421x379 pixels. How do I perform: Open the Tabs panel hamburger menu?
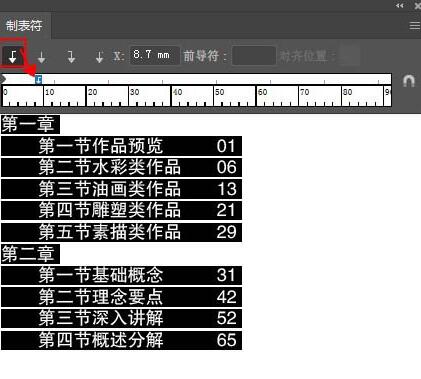pos(415,25)
